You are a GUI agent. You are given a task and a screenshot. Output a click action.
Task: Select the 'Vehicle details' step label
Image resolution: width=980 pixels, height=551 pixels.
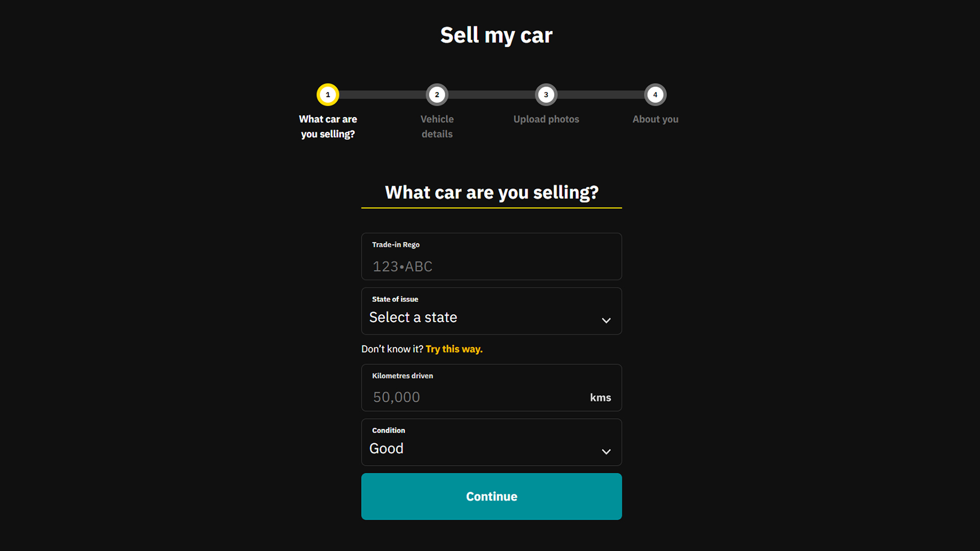[437, 127]
